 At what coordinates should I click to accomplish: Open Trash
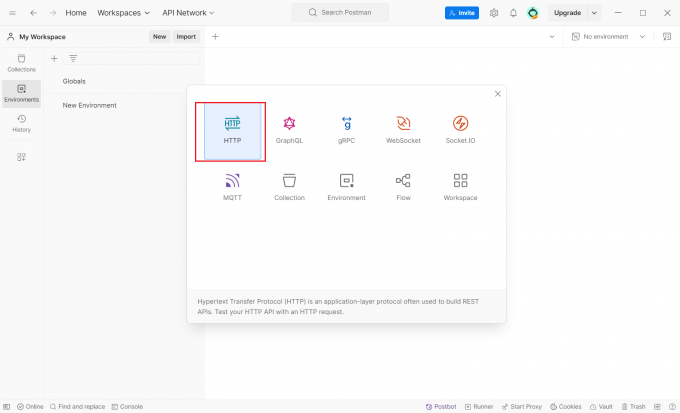(634, 406)
